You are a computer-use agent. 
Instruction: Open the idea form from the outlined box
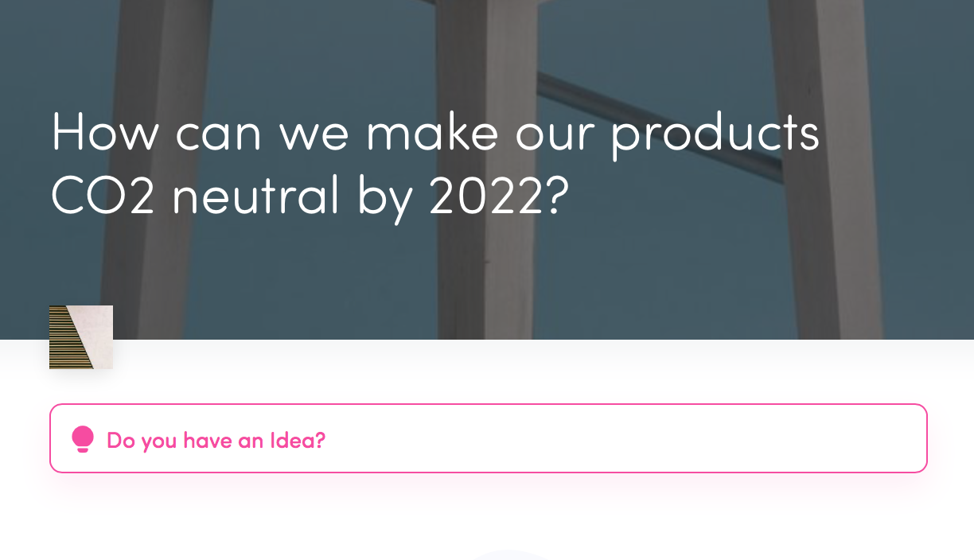488,438
